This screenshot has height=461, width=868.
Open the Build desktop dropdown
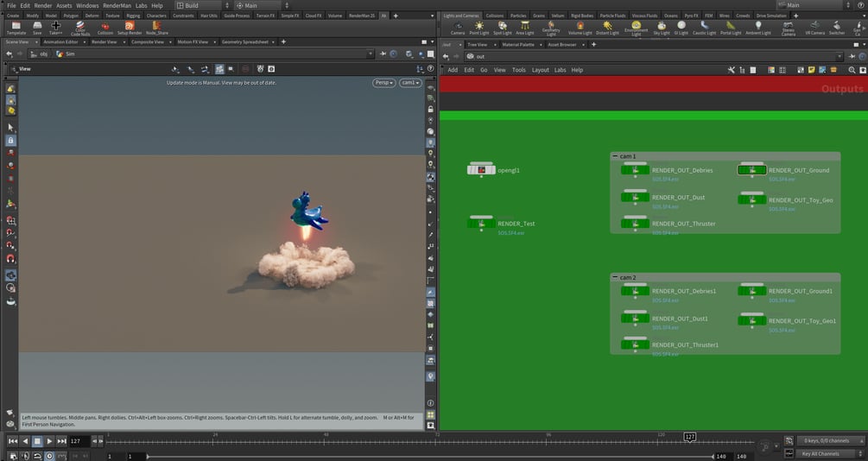tap(202, 5)
